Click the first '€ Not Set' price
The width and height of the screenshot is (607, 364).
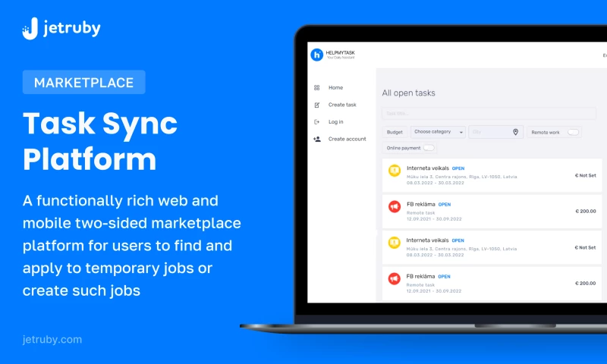[585, 176]
